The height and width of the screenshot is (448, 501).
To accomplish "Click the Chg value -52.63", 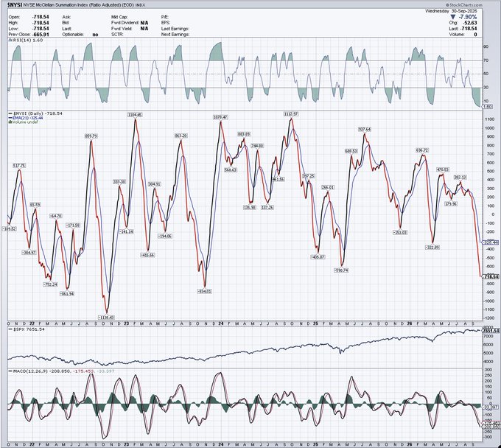I will click(469, 23).
